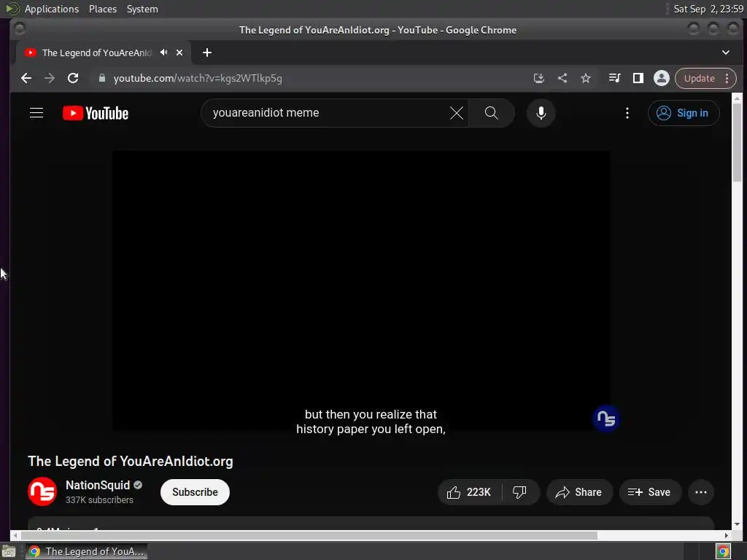The height and width of the screenshot is (560, 747).
Task: Like the video with 223K likes
Action: (469, 492)
